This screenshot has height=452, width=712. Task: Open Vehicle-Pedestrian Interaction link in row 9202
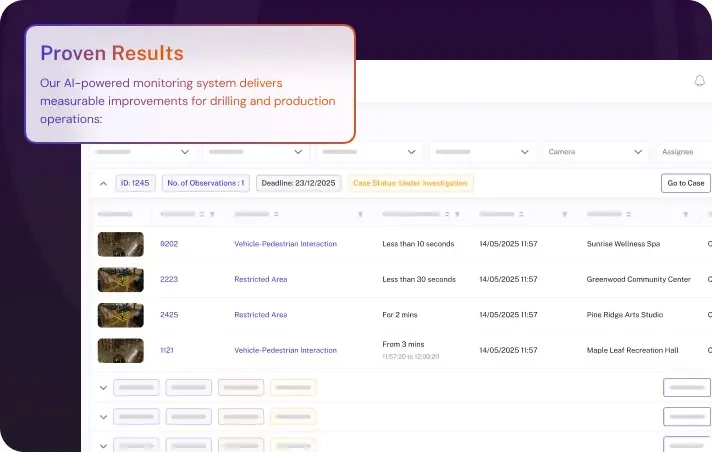coord(286,244)
